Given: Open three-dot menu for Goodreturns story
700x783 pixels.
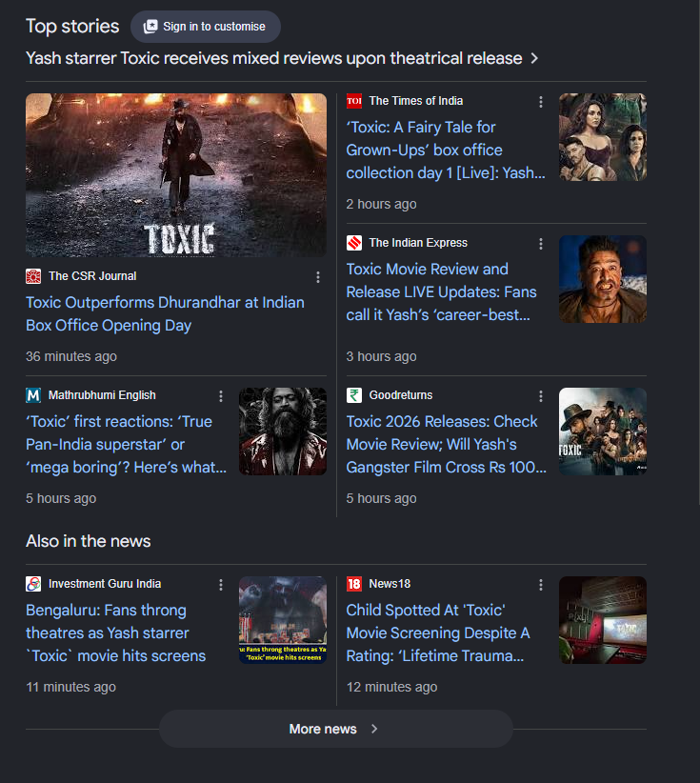Looking at the screenshot, I should click(541, 396).
